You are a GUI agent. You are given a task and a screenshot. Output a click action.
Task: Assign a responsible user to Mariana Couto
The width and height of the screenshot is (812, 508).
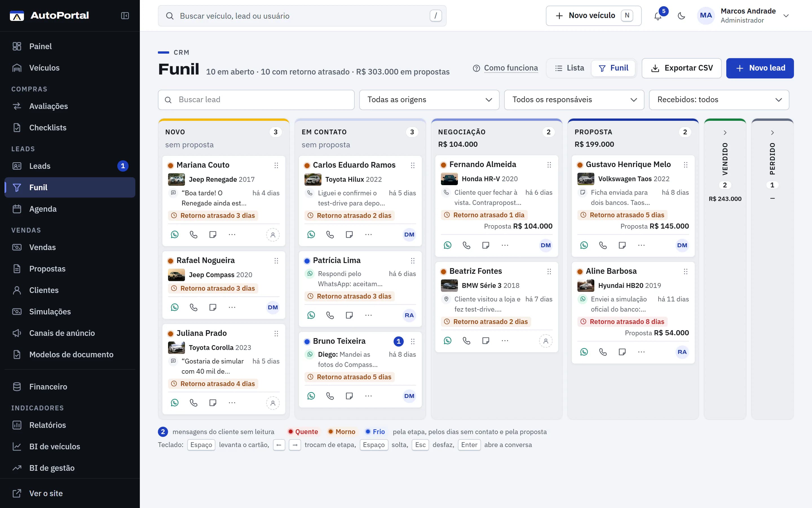(273, 235)
